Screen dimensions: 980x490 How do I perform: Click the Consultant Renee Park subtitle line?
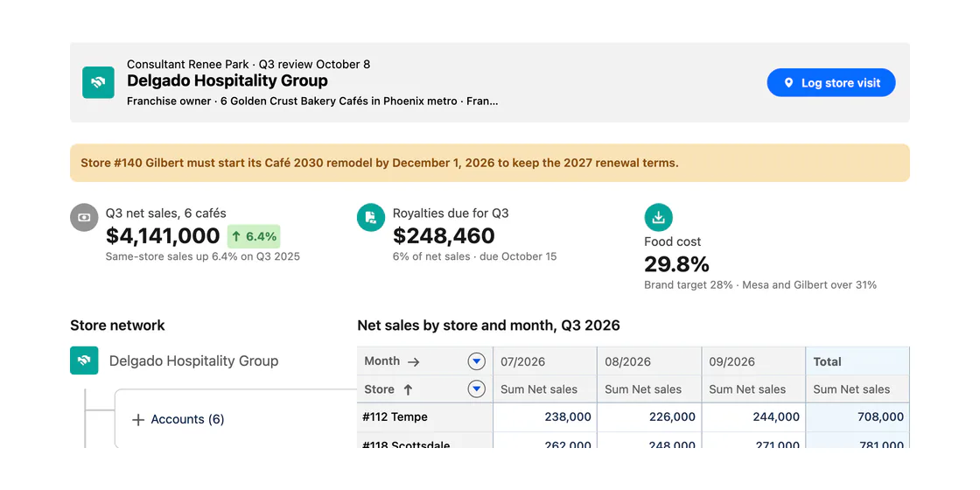(x=248, y=65)
